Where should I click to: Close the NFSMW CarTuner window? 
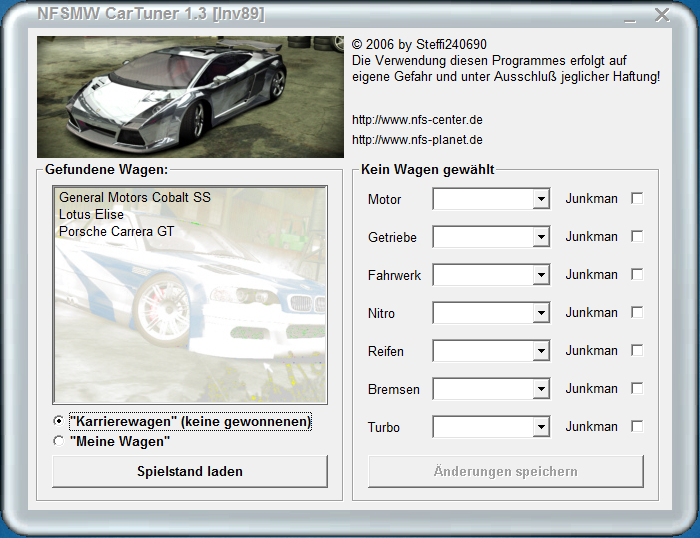(661, 15)
